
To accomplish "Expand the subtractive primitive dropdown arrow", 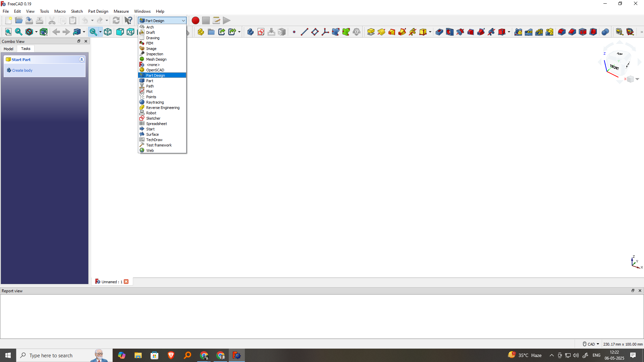I will click(509, 32).
